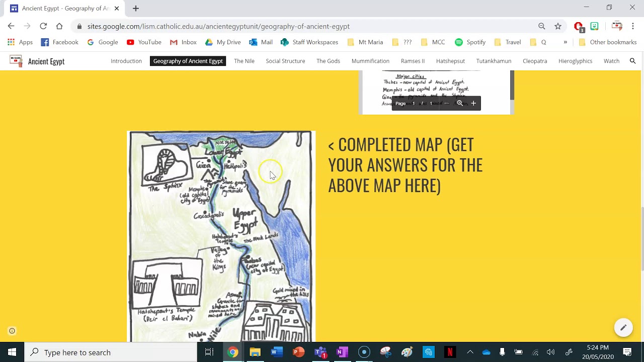
Task: Open the Chrome profile avatar
Action: point(617,26)
